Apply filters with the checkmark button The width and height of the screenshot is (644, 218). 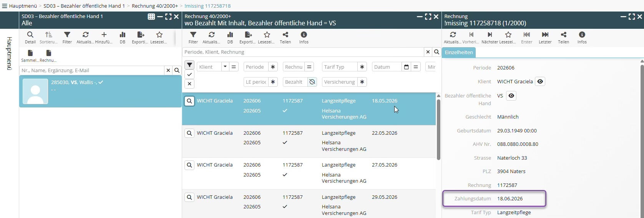189,74
